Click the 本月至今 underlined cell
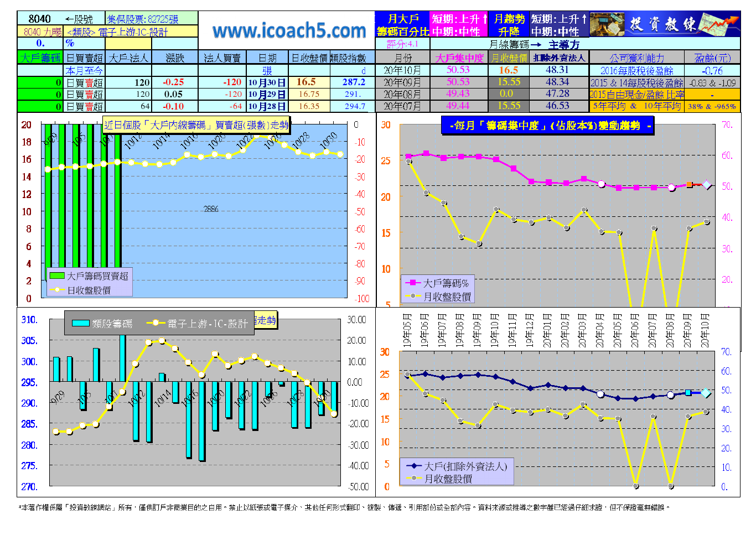Viewport: 756px width, 535px height. coord(84,70)
